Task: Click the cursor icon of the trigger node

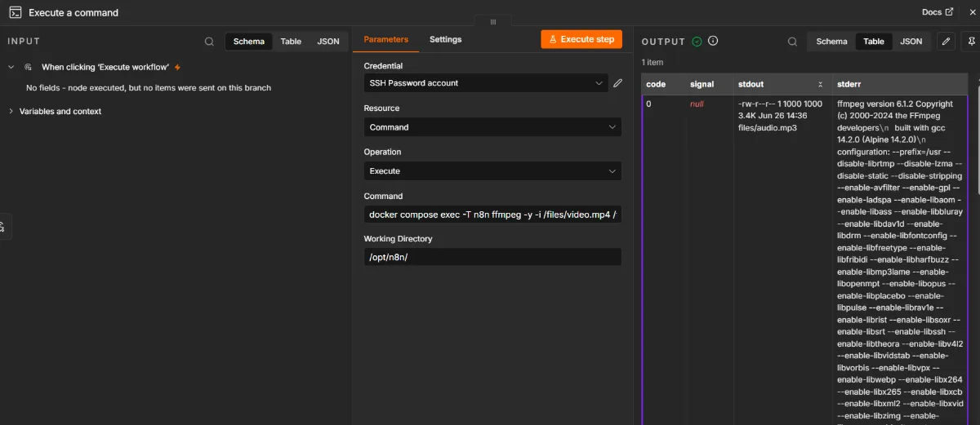Action: 29,67
